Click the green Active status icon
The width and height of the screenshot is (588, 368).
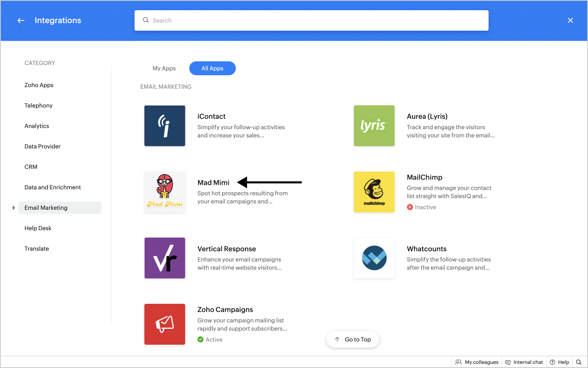click(x=200, y=339)
